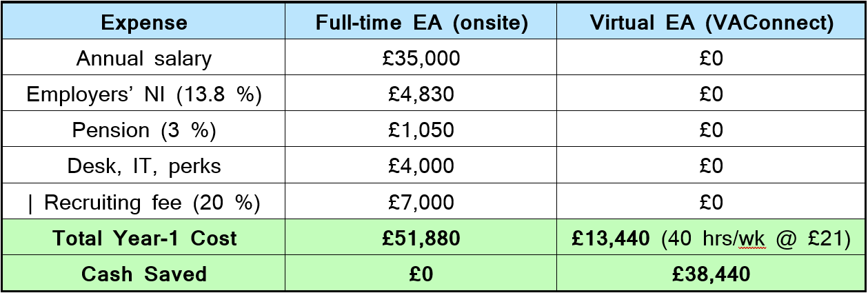Click the £13,440 virtual EA total cell
Image resolution: width=868 pixels, height=293 pixels.
(711, 238)
